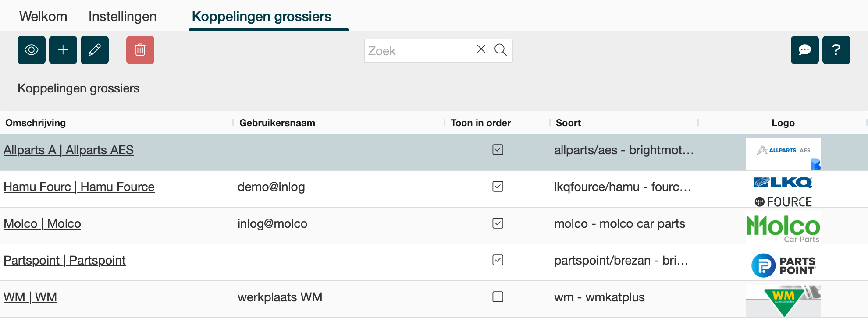Toggle Toon in order checkbox for Molco
The height and width of the screenshot is (318, 868).
point(498,223)
